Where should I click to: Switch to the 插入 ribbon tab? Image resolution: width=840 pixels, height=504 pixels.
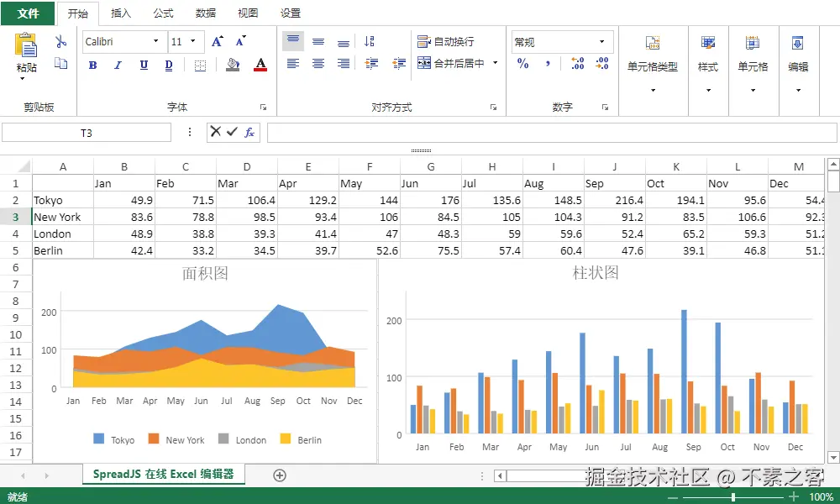coord(120,13)
